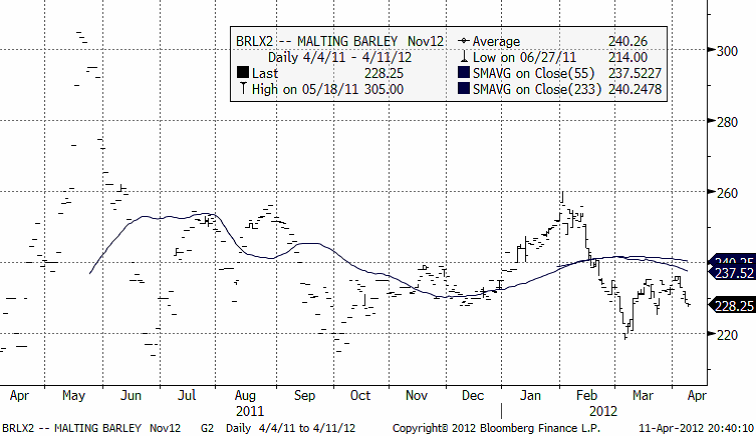This screenshot has height=436, width=756.
Task: Select the SMAVG on Close(55) color swatch
Action: pos(463,73)
